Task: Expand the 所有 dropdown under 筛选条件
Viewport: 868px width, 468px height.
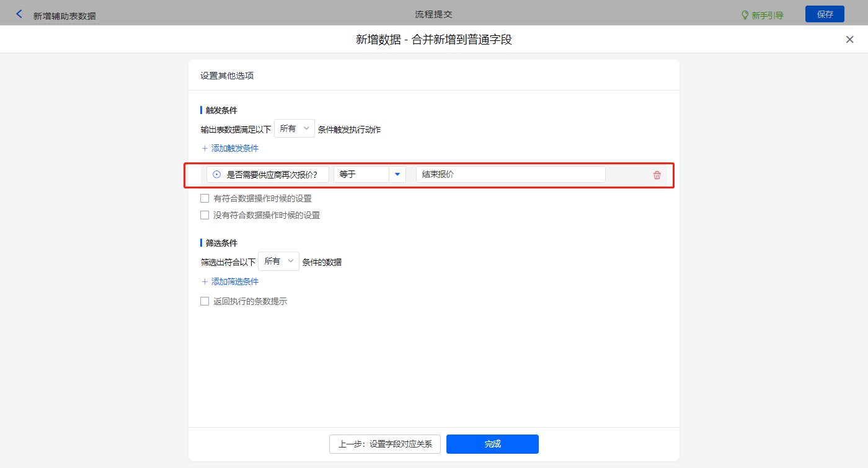Action: (x=278, y=262)
